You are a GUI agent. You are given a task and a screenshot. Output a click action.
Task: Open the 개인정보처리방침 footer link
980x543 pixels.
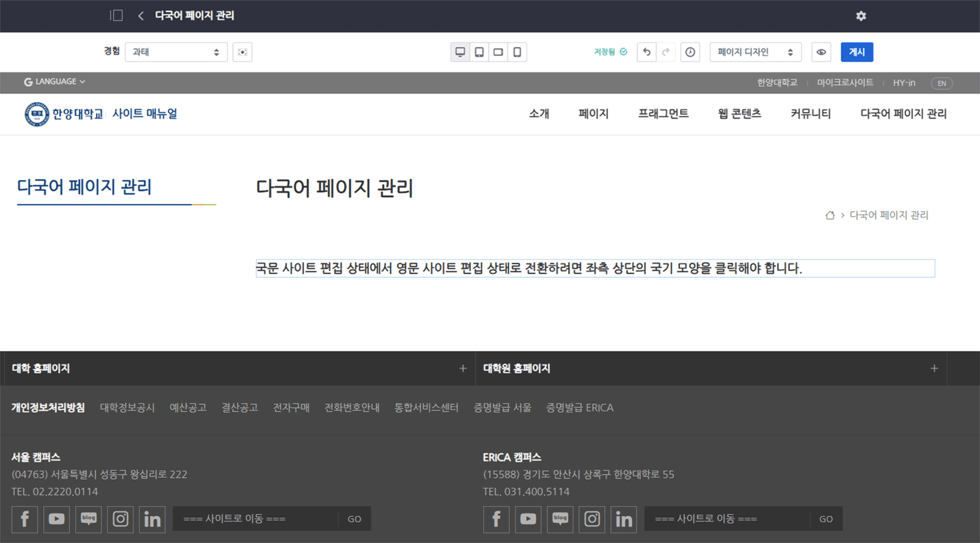tap(48, 408)
